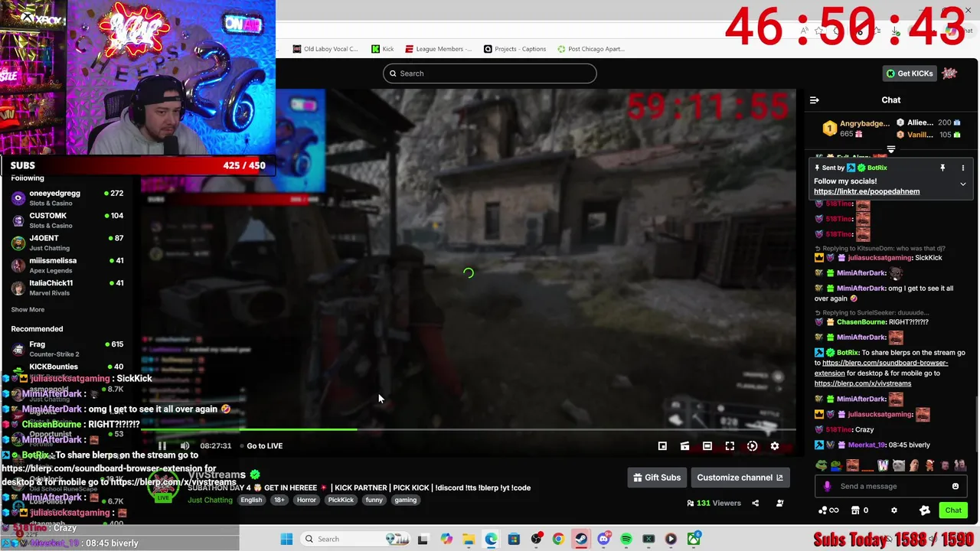Open J4OENT channel in sidebar
980x551 pixels.
pos(67,243)
